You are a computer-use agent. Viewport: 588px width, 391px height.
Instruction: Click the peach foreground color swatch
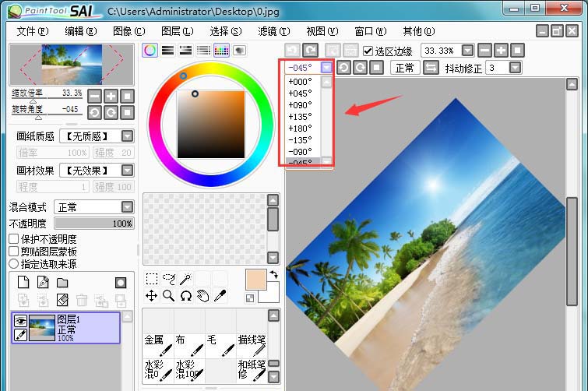[255, 280]
